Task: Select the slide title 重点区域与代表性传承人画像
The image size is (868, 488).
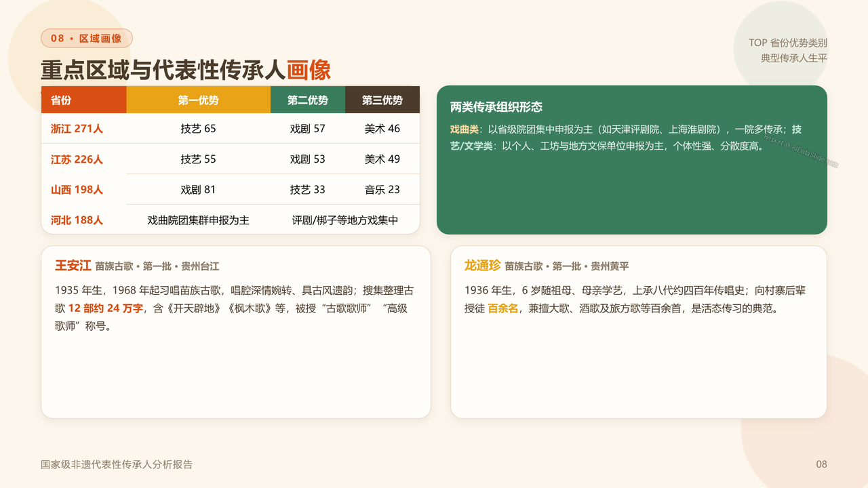Action: tap(186, 70)
